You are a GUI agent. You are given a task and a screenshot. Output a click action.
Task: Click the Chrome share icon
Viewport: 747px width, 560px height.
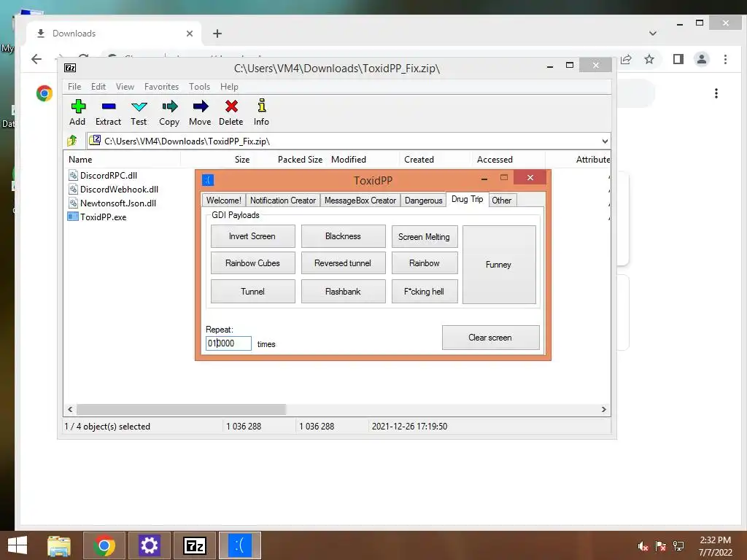click(x=626, y=59)
